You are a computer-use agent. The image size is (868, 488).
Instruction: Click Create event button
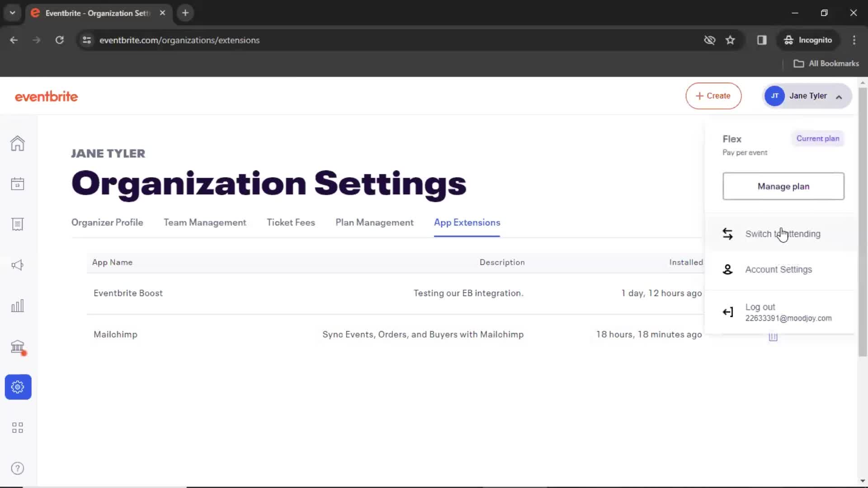point(713,95)
